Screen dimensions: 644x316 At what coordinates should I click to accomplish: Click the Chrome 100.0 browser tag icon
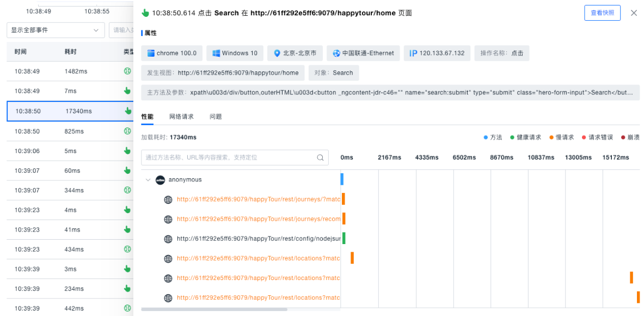[151, 53]
